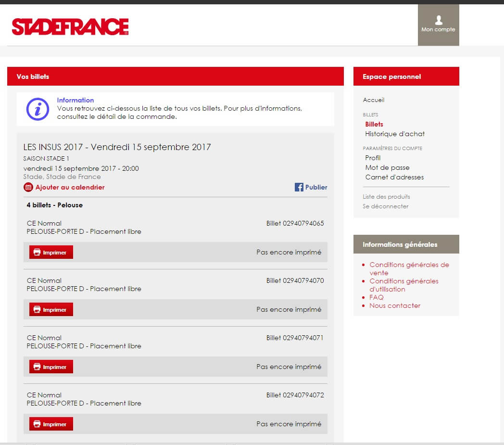This screenshot has width=504, height=445.
Task: Click text Billet 02940794065
Action: coord(295,223)
